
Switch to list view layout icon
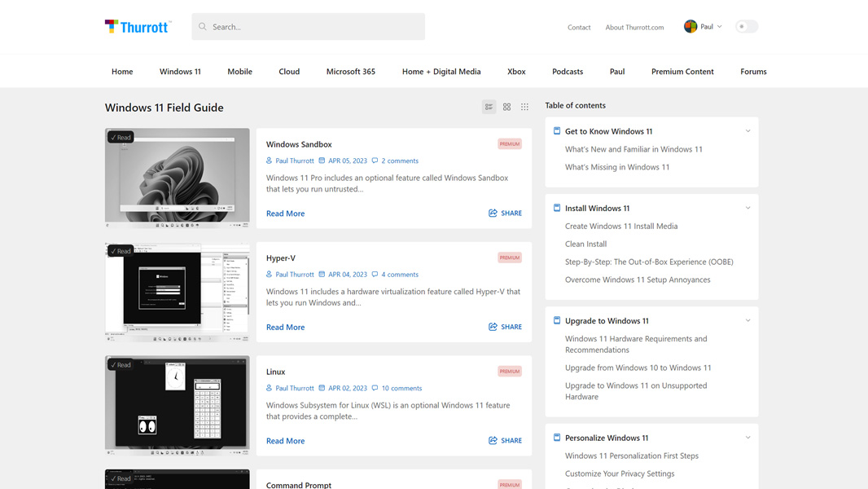pos(489,107)
